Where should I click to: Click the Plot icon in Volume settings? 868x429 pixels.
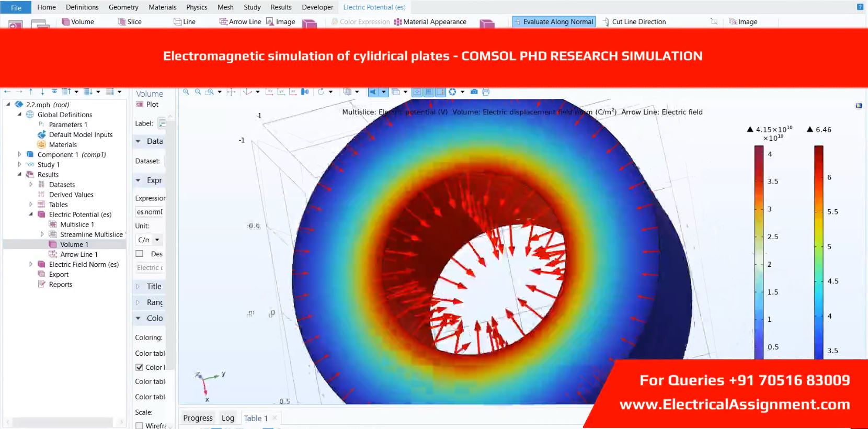[x=147, y=104]
